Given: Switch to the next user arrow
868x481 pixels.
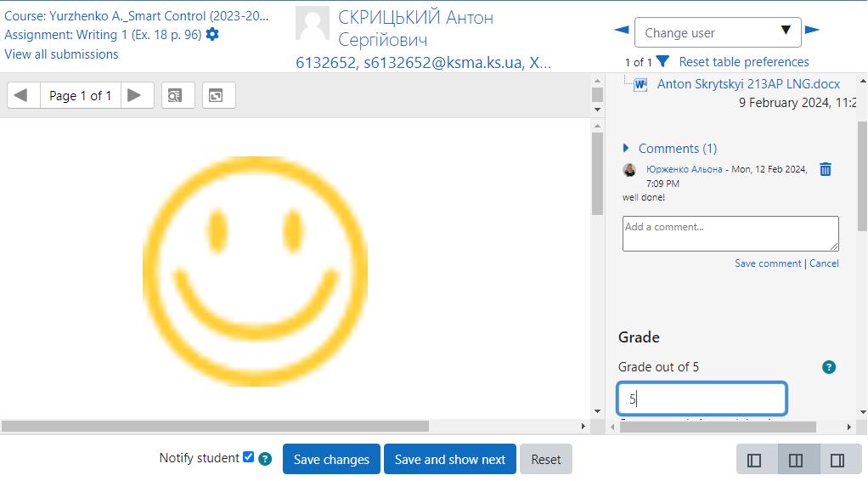Looking at the screenshot, I should [812, 31].
